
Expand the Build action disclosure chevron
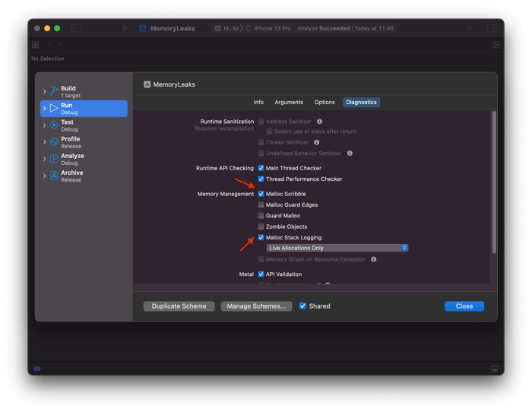click(44, 91)
